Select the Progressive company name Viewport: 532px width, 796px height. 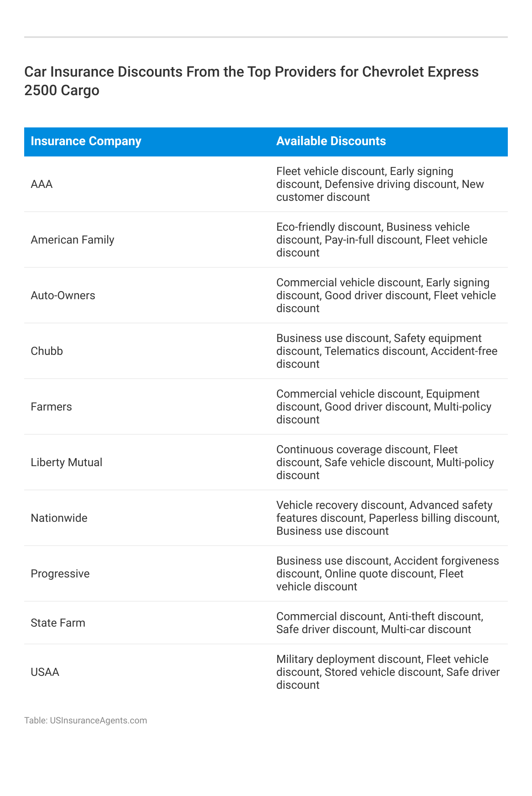click(60, 574)
